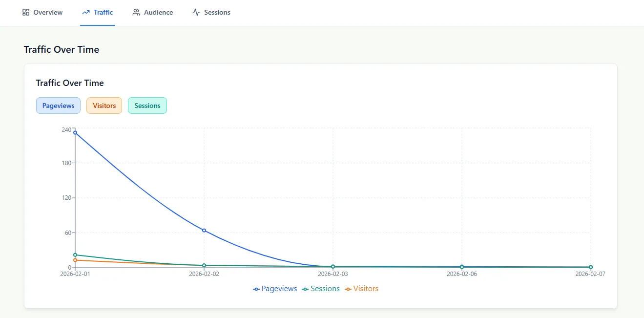644x318 pixels.
Task: Click the Sessions data point on 2026-02-03
Action: pyautogui.click(x=333, y=267)
